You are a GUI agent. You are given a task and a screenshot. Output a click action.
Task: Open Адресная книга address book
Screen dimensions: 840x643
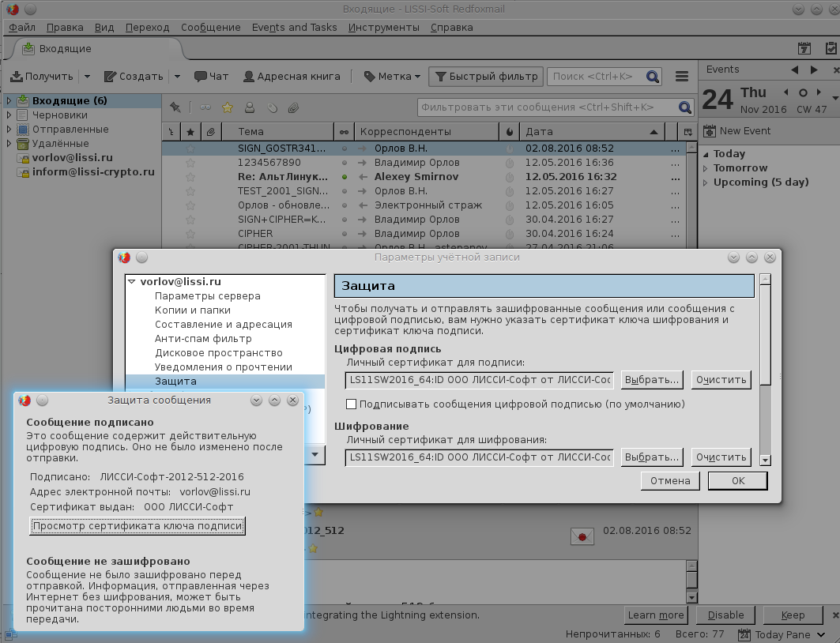(292, 77)
